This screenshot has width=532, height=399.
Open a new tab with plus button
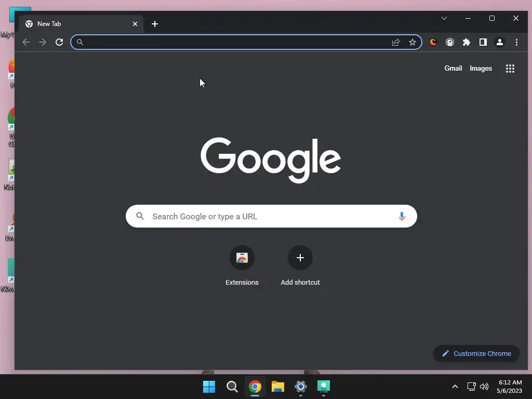pos(155,24)
